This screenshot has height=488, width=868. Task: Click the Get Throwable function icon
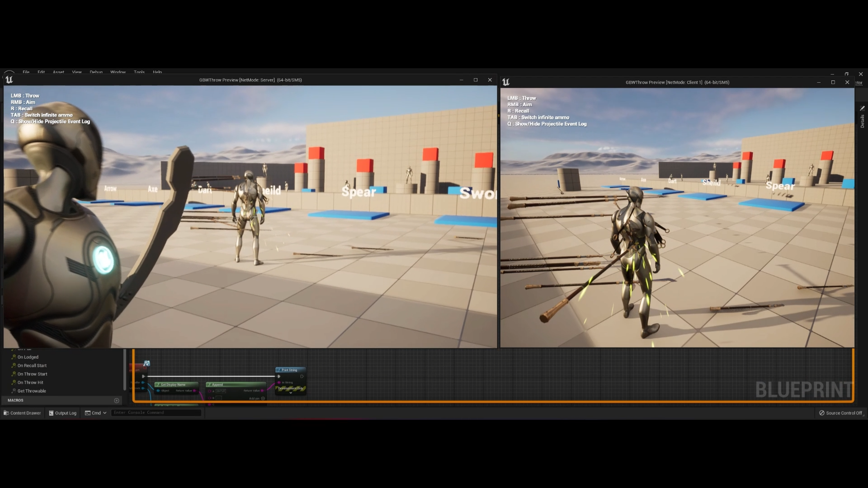pyautogui.click(x=14, y=391)
